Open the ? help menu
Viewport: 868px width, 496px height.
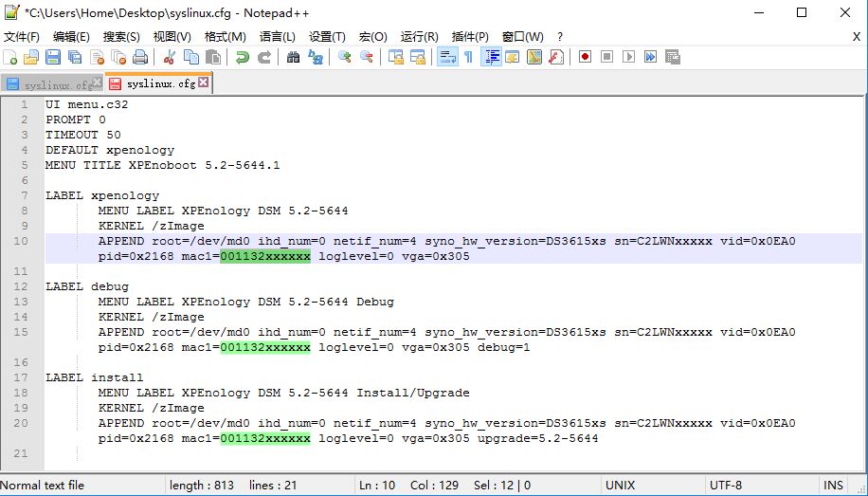(x=560, y=37)
